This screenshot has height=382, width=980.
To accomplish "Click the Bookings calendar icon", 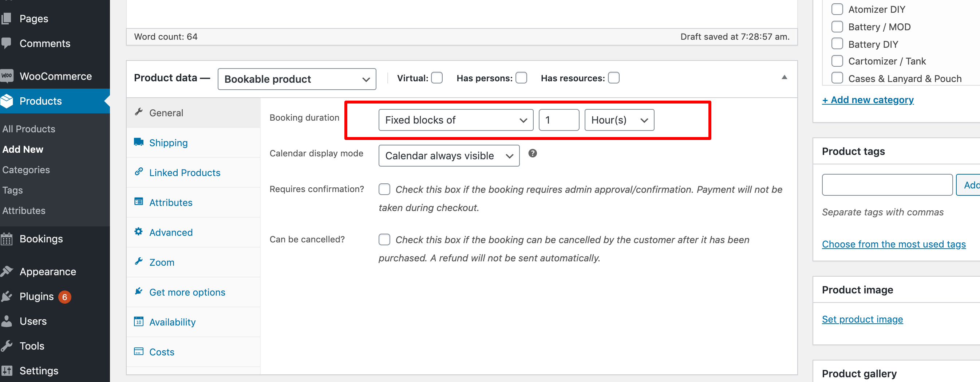I will point(7,239).
